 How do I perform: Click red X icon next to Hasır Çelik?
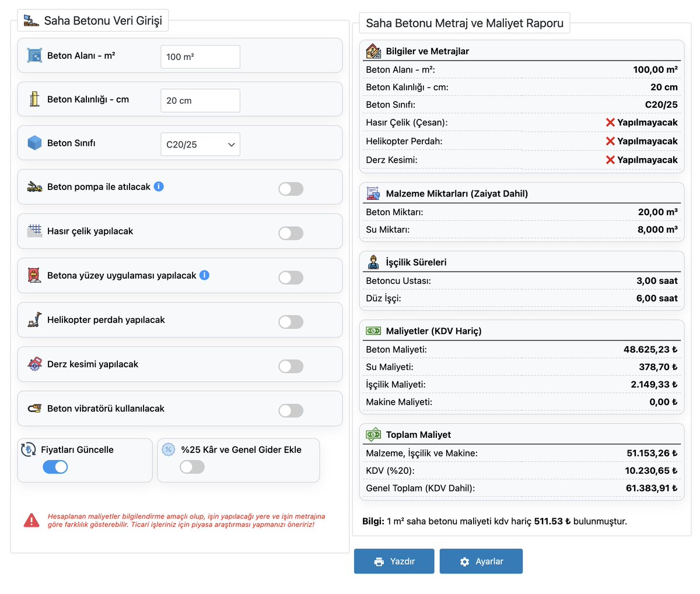click(610, 122)
